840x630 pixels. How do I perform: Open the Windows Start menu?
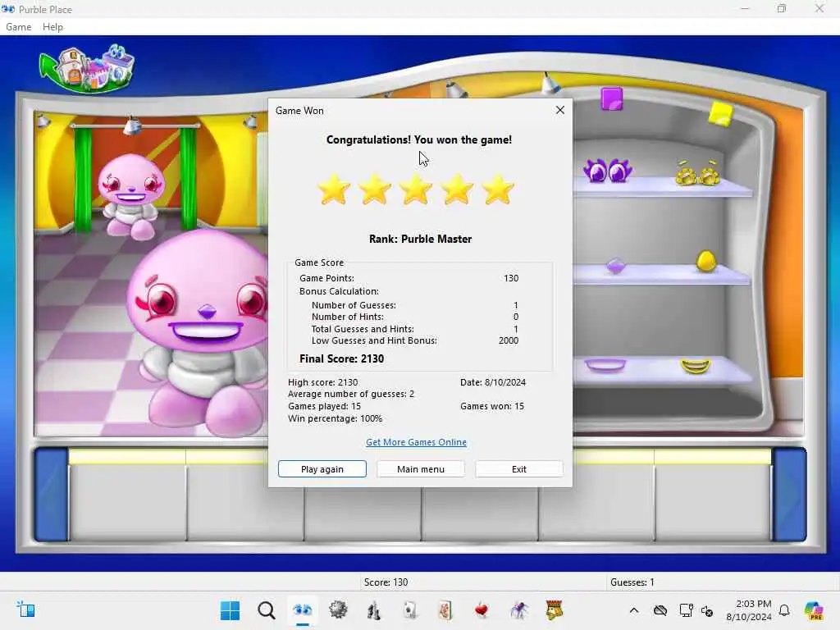coord(231,610)
